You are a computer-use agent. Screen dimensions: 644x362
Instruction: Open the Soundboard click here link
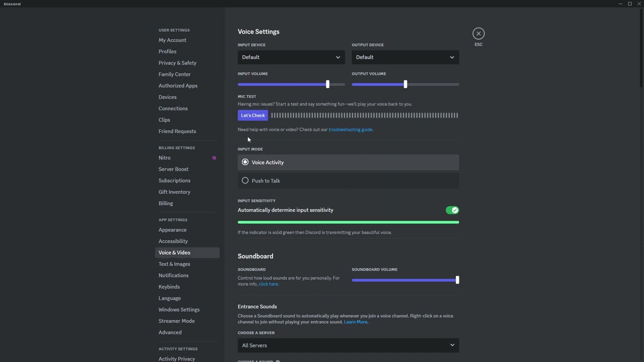pos(268,284)
